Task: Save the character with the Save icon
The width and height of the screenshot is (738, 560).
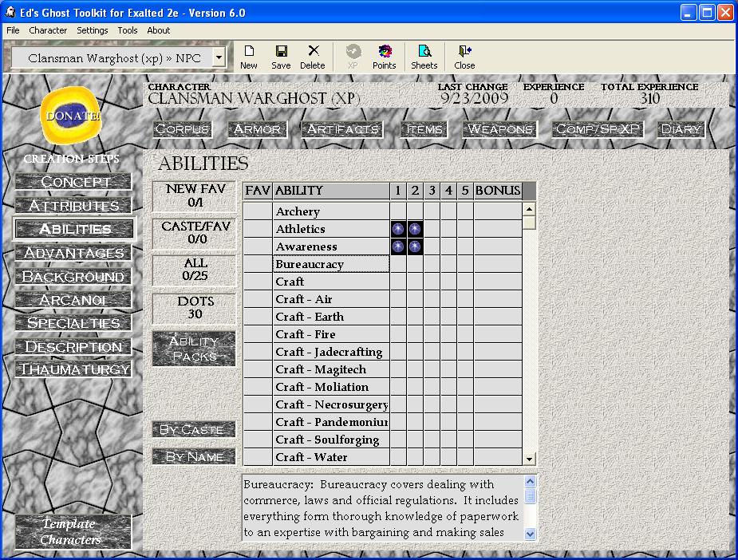Action: [281, 57]
